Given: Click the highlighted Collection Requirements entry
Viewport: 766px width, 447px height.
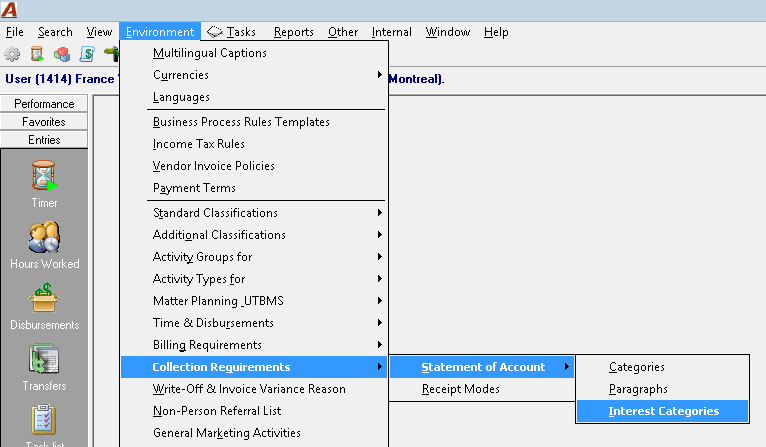Looking at the screenshot, I should coord(254,367).
